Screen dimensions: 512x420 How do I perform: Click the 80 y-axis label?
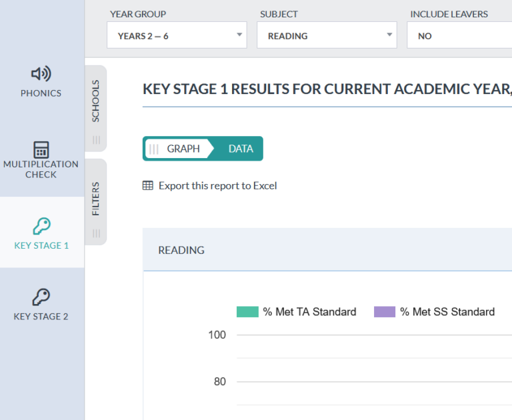click(x=220, y=381)
